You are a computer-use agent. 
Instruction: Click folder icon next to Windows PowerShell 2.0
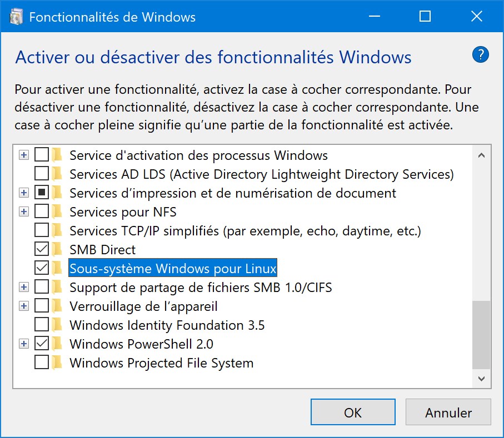pos(57,344)
